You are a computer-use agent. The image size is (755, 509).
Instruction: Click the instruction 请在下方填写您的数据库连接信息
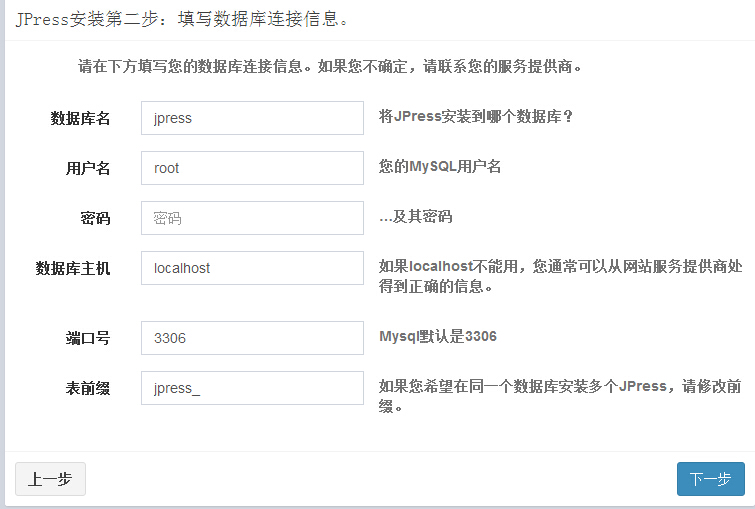tap(330, 66)
